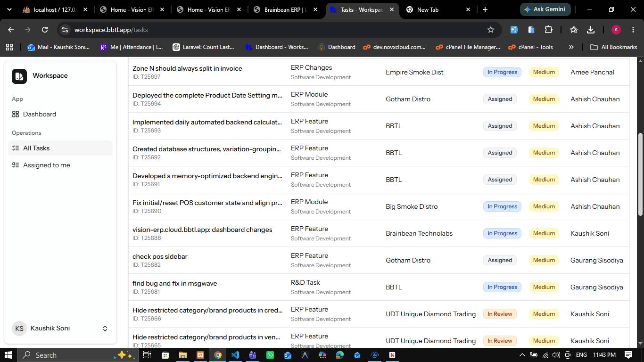The height and width of the screenshot is (362, 644).
Task: Bookmark this page with the star icon
Action: [x=491, y=30]
